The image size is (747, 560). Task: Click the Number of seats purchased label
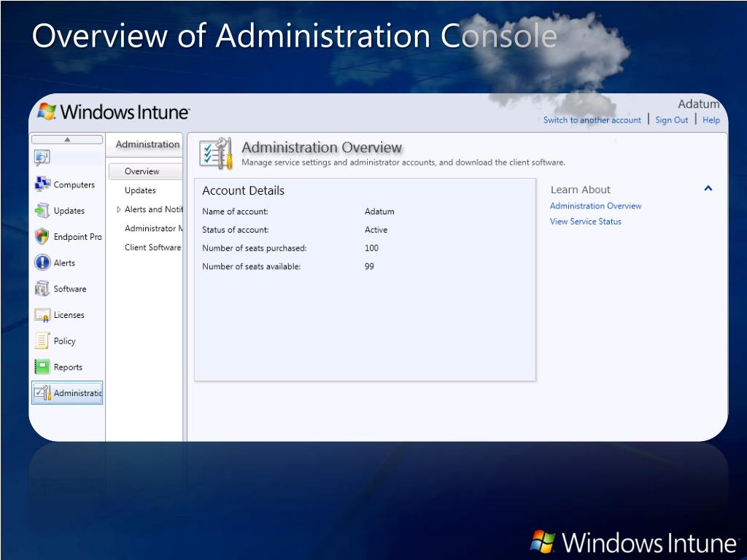pyautogui.click(x=255, y=248)
